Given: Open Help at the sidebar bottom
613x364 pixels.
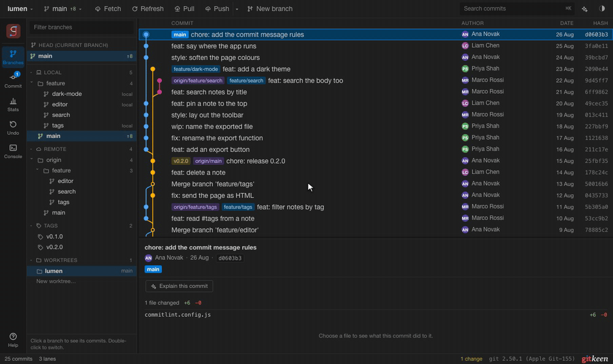Looking at the screenshot, I should pyautogui.click(x=13, y=339).
